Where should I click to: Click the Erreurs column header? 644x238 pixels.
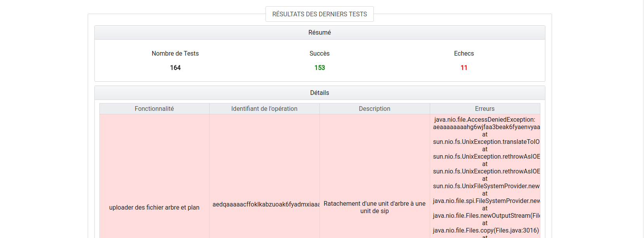[x=485, y=109]
